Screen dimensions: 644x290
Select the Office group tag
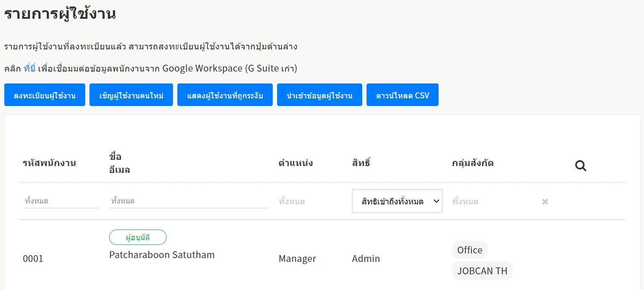(469, 250)
